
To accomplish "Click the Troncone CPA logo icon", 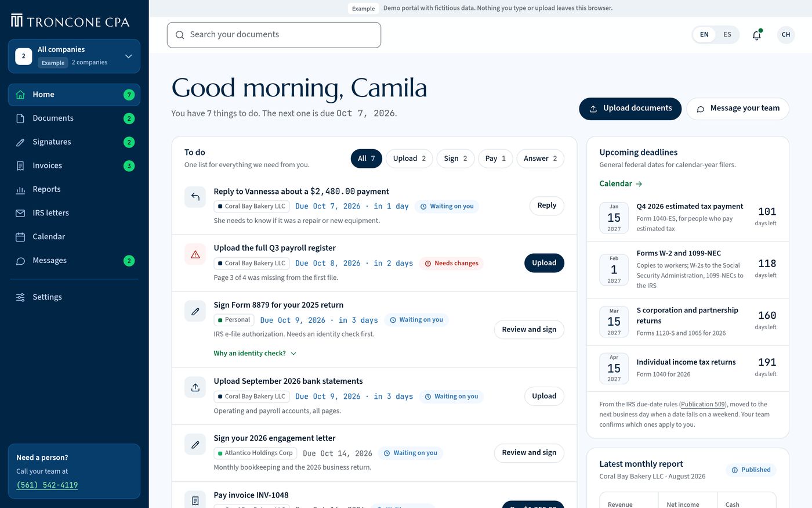I will click(17, 21).
